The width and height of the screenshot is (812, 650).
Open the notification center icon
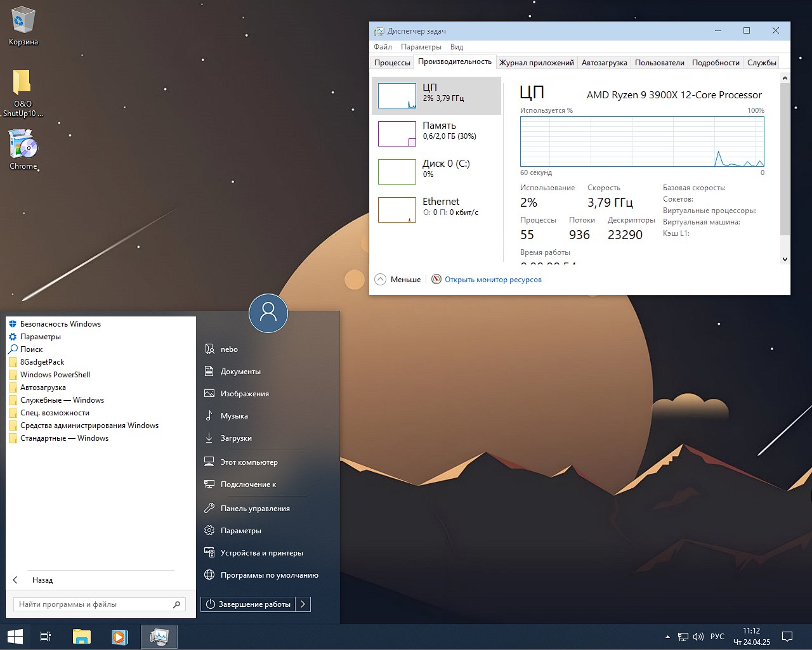tap(787, 637)
